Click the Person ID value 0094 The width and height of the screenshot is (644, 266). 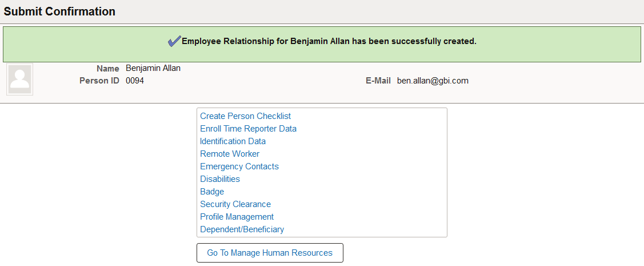coord(135,81)
